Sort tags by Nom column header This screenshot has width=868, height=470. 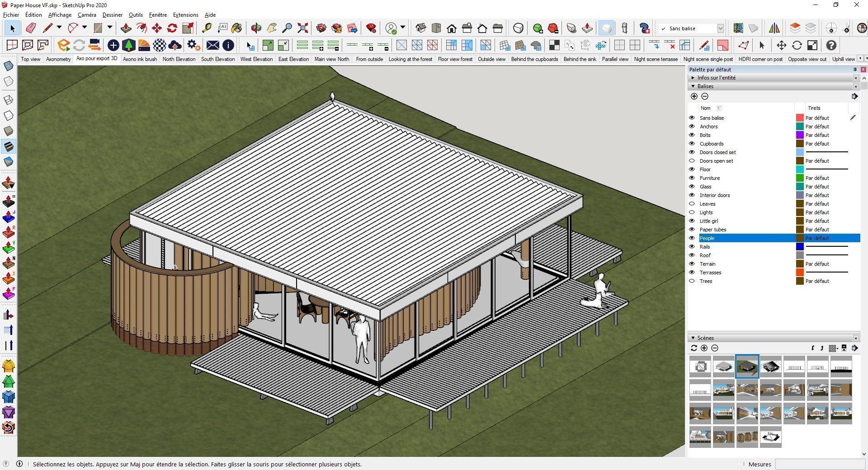(x=705, y=108)
